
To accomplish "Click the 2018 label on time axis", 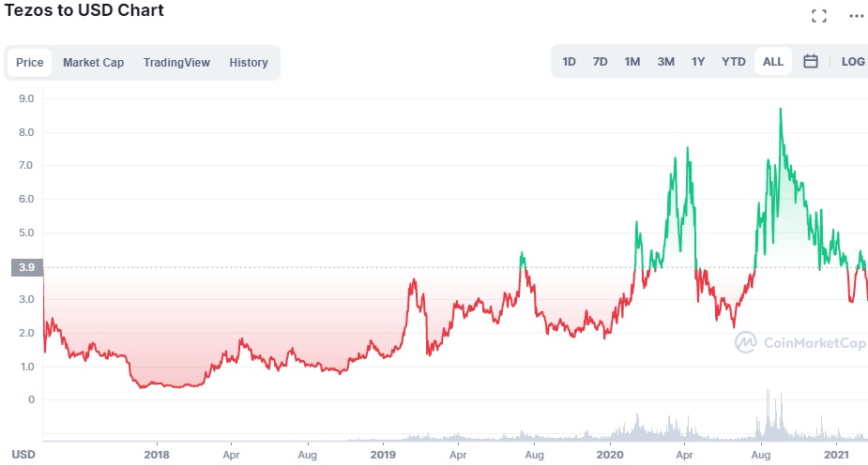I will tap(157, 455).
